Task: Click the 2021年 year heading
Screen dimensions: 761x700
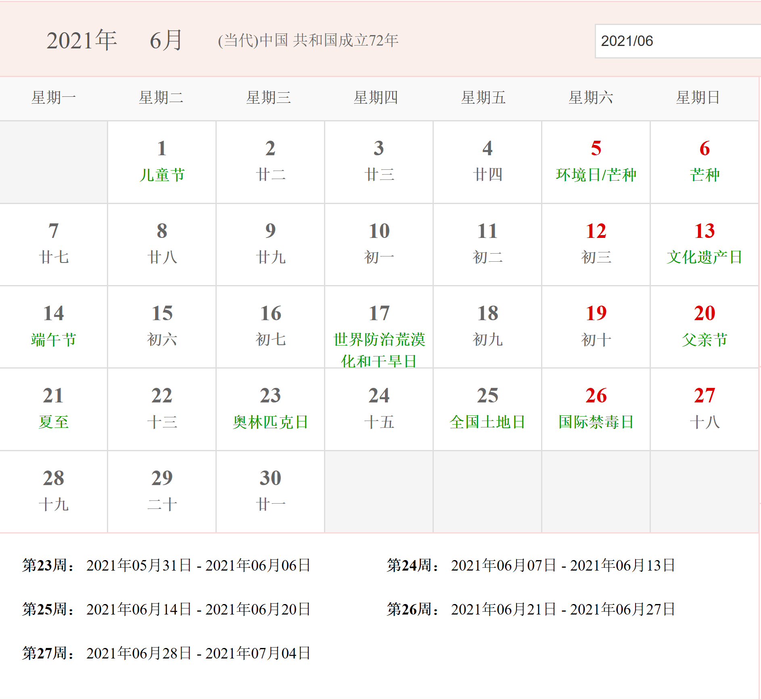Action: point(82,40)
